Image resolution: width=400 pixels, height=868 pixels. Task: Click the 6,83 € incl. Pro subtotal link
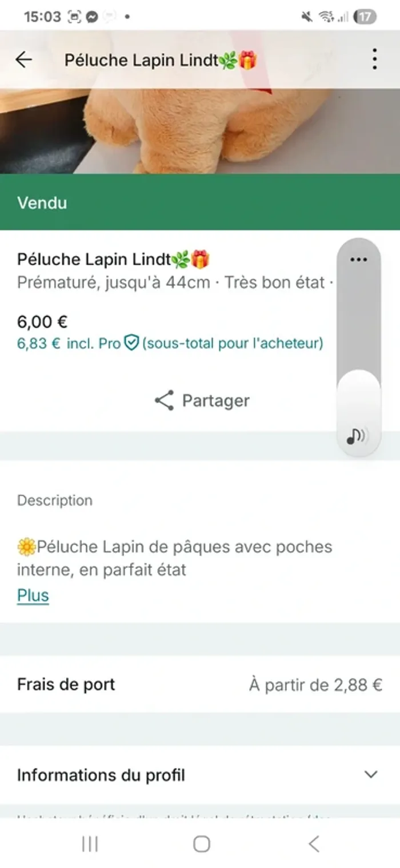click(69, 344)
